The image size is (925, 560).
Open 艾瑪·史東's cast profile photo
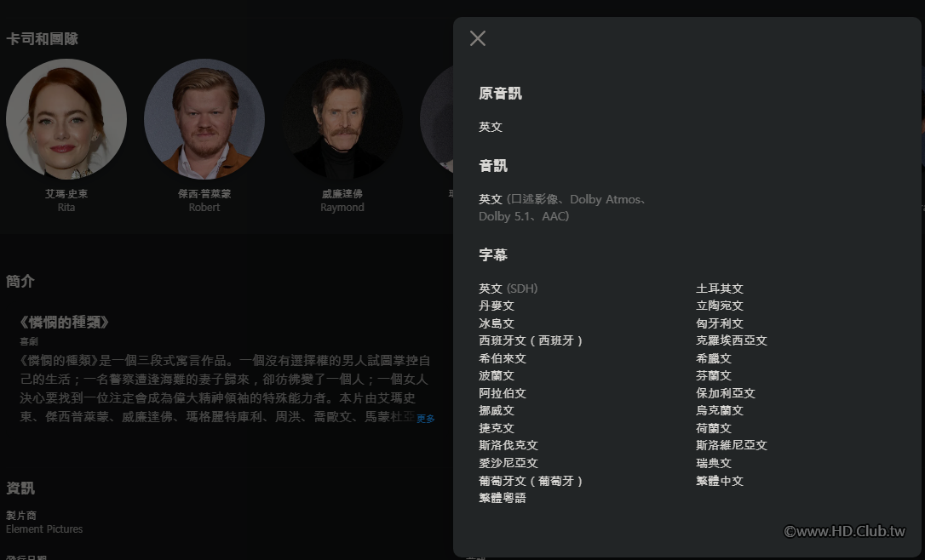point(66,119)
